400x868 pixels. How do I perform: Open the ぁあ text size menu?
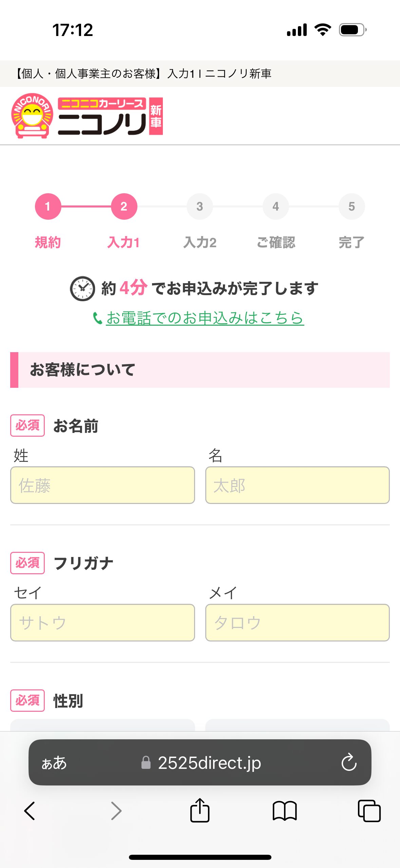click(x=54, y=763)
